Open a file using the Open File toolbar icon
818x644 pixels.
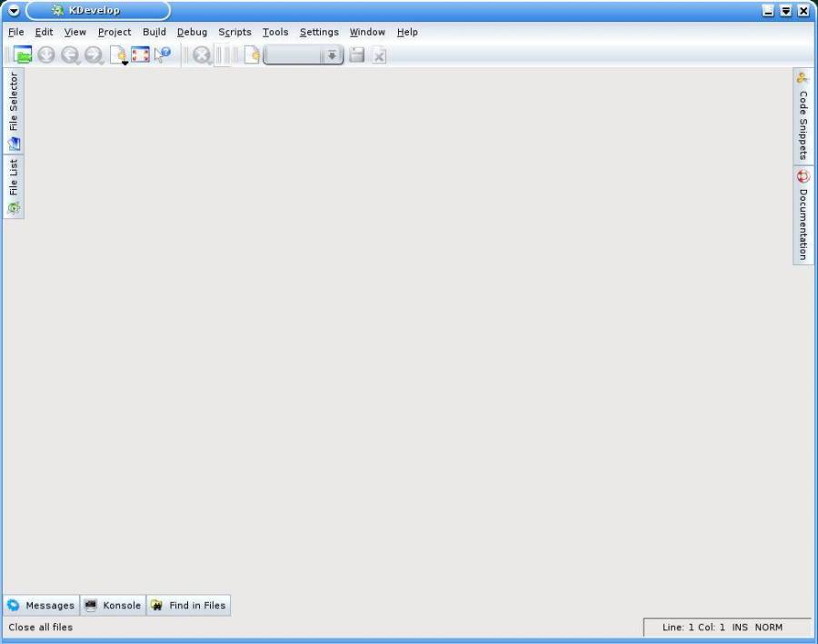coord(22,54)
